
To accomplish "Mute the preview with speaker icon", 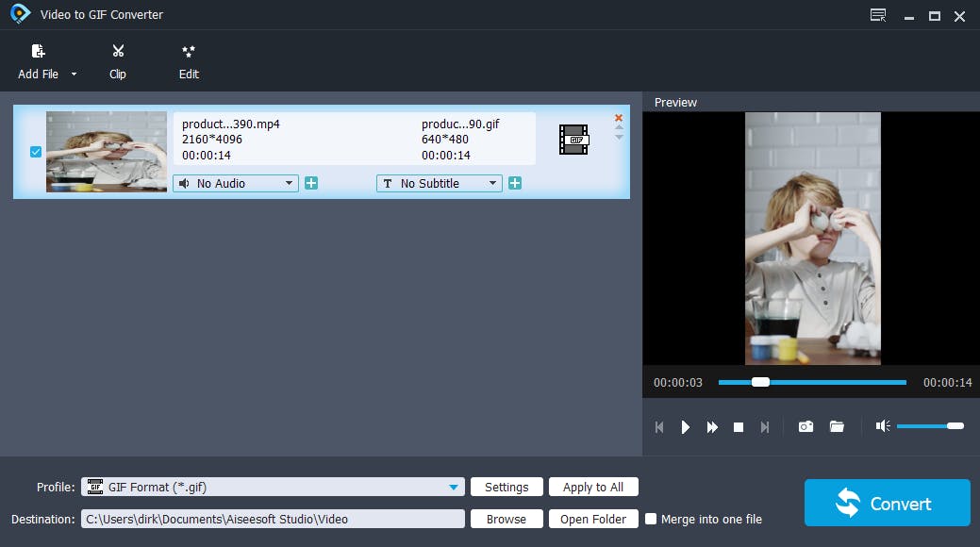I will (883, 425).
